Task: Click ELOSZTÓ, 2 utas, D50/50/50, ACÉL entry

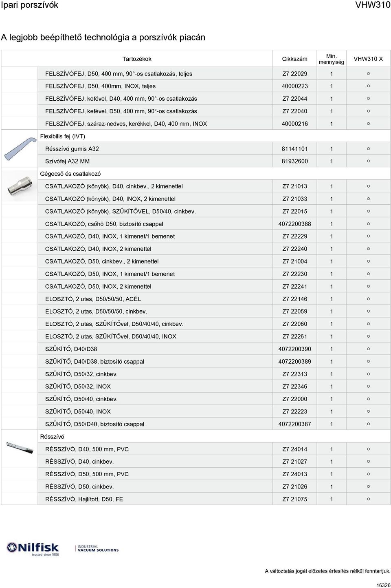Action: pyautogui.click(x=93, y=299)
